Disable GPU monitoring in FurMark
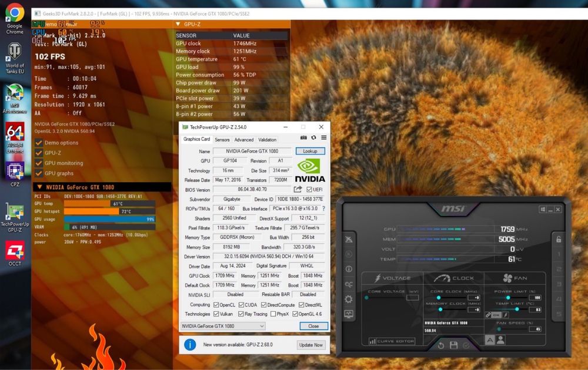Screen dimensions: 588x370 pos(39,163)
